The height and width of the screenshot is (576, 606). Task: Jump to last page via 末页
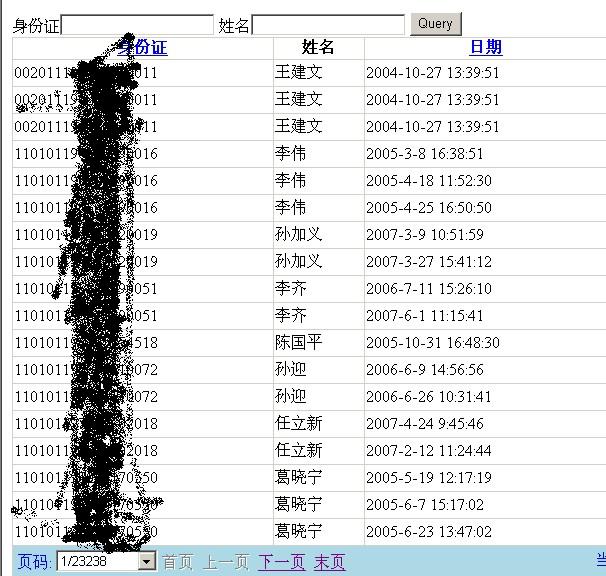[329, 562]
